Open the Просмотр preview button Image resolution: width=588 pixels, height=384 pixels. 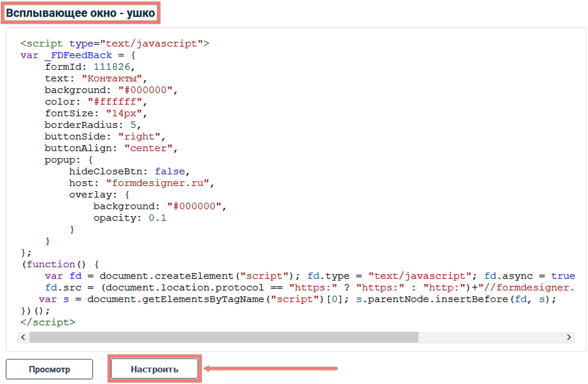pos(49,369)
